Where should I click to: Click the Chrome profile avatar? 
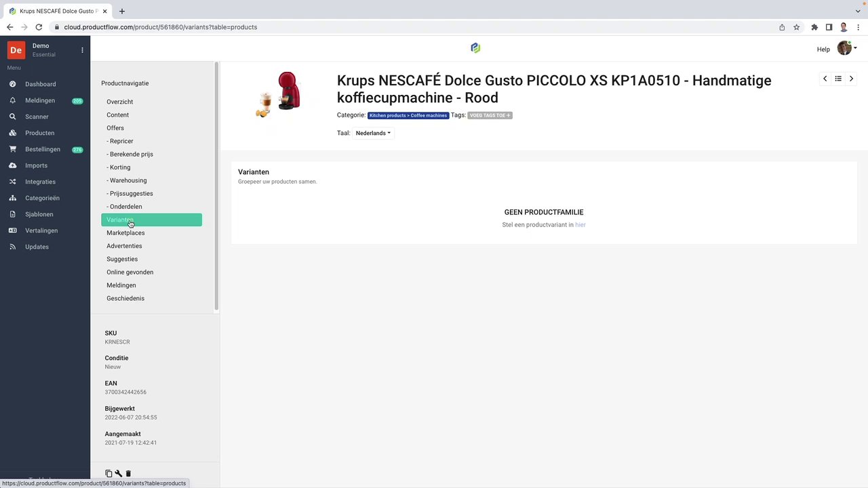(x=844, y=27)
